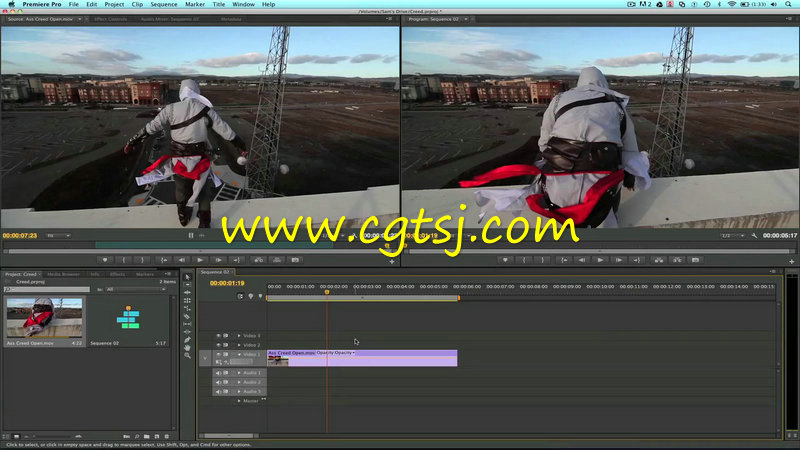This screenshot has height=450, width=800.
Task: Toggle sync lock on Video 3 track
Action: (x=226, y=336)
